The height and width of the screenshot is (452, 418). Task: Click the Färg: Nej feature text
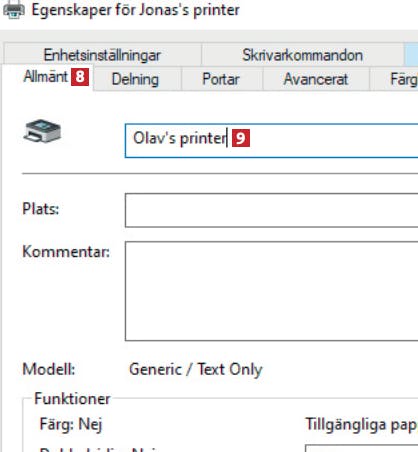71,424
